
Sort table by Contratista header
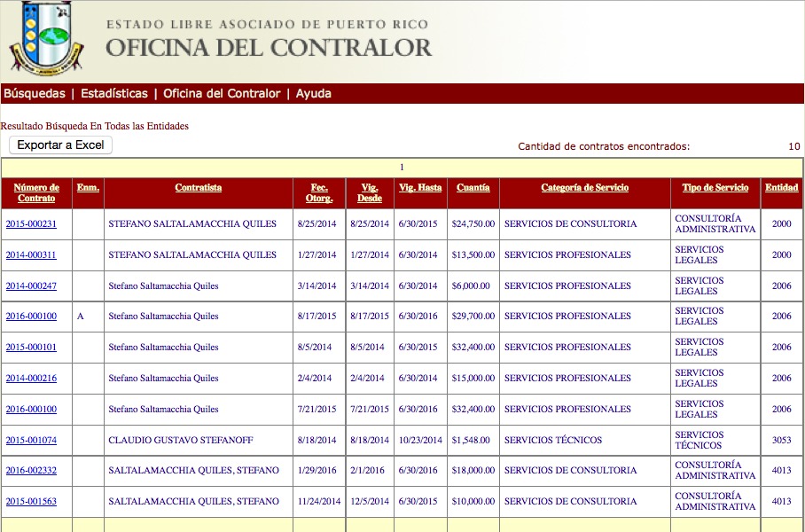click(199, 187)
